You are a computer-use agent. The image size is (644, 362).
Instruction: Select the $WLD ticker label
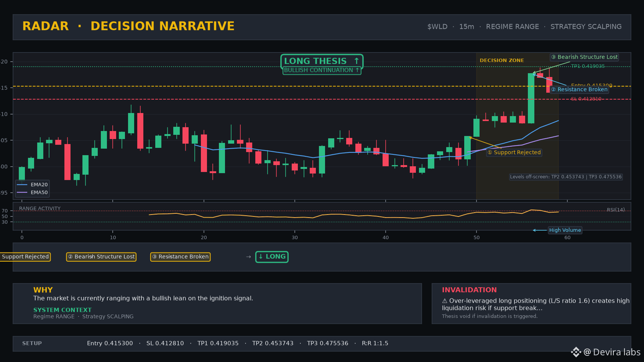pos(437,27)
